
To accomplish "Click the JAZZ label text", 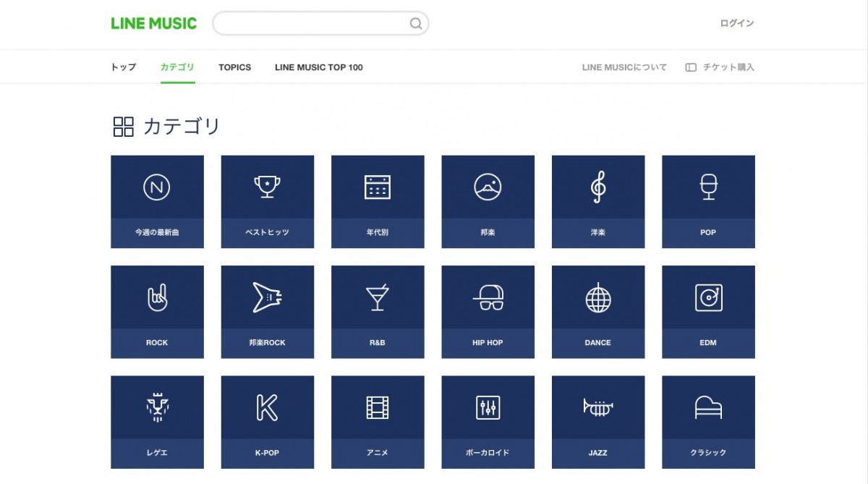I will tap(598, 453).
